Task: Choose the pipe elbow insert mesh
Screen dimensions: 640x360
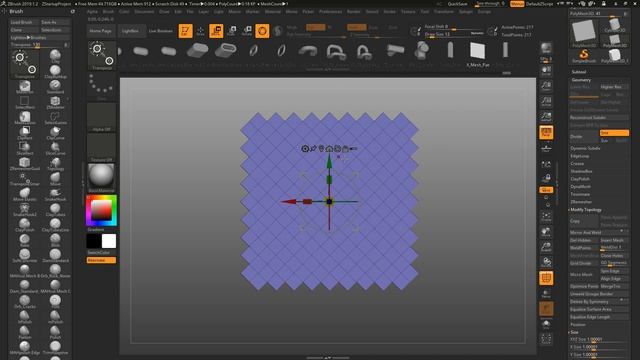Action: click(308, 51)
